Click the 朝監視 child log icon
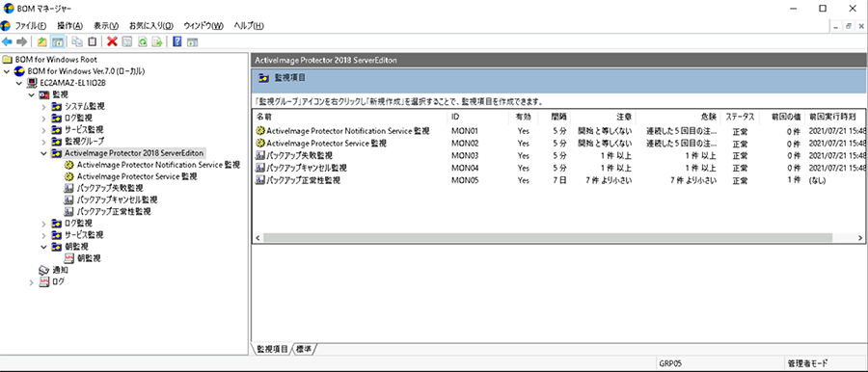868x372 pixels. [x=69, y=258]
